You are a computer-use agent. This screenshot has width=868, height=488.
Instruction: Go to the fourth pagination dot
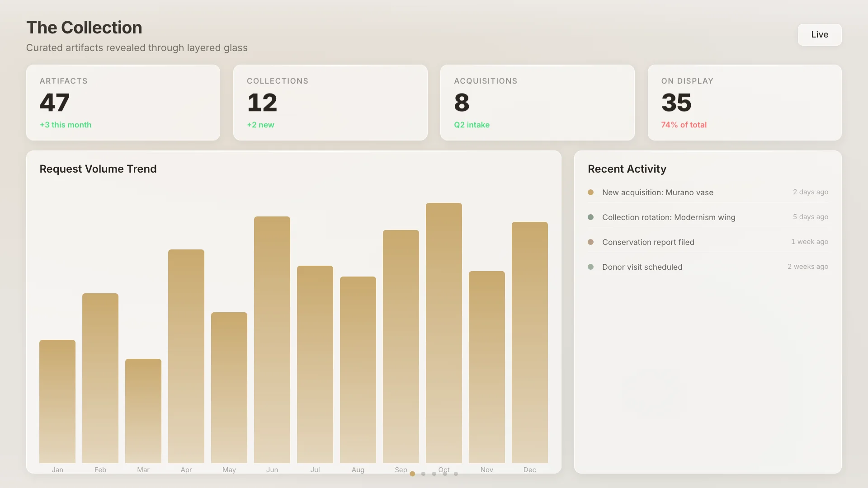(445, 474)
